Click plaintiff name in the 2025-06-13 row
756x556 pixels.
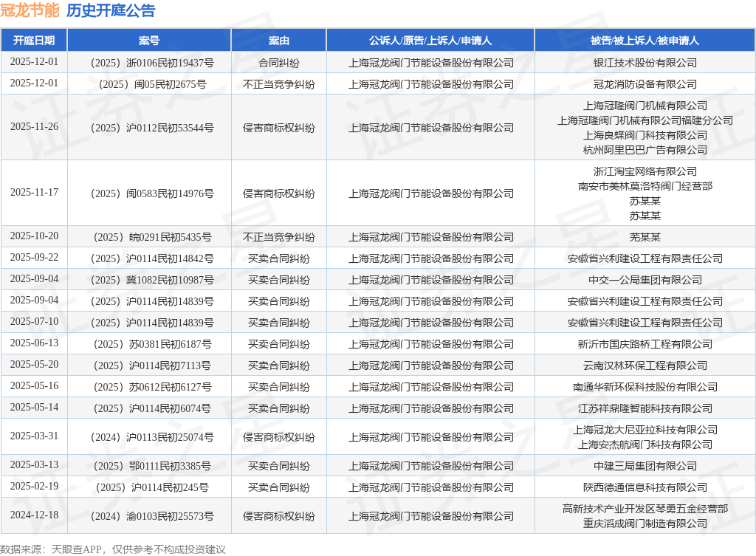pos(430,344)
